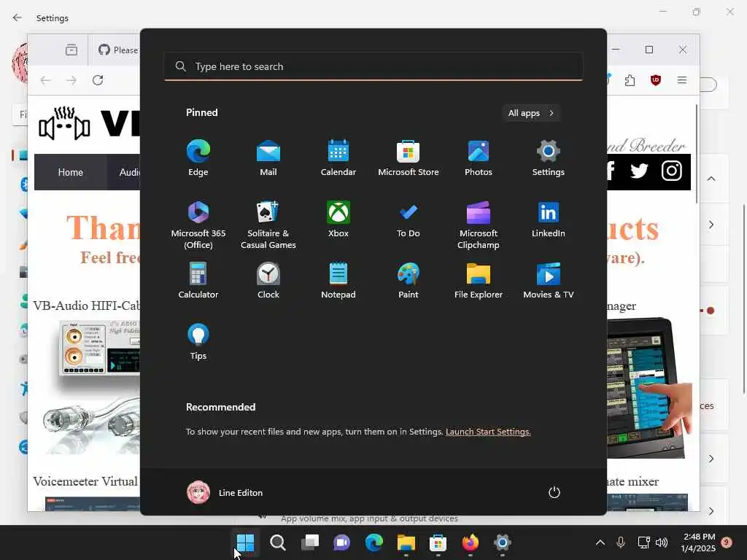The height and width of the screenshot is (560, 747).
Task: Launch the Calculator app
Action: pos(198,281)
